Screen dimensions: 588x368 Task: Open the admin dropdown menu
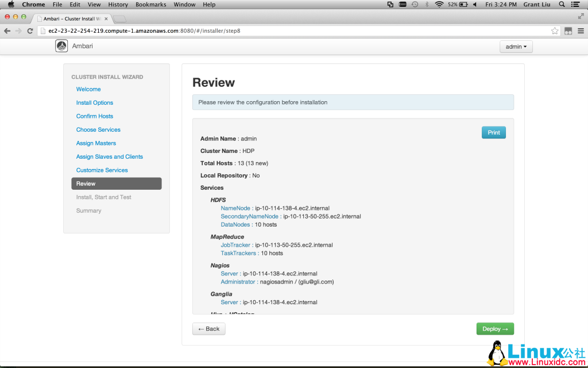(x=515, y=47)
